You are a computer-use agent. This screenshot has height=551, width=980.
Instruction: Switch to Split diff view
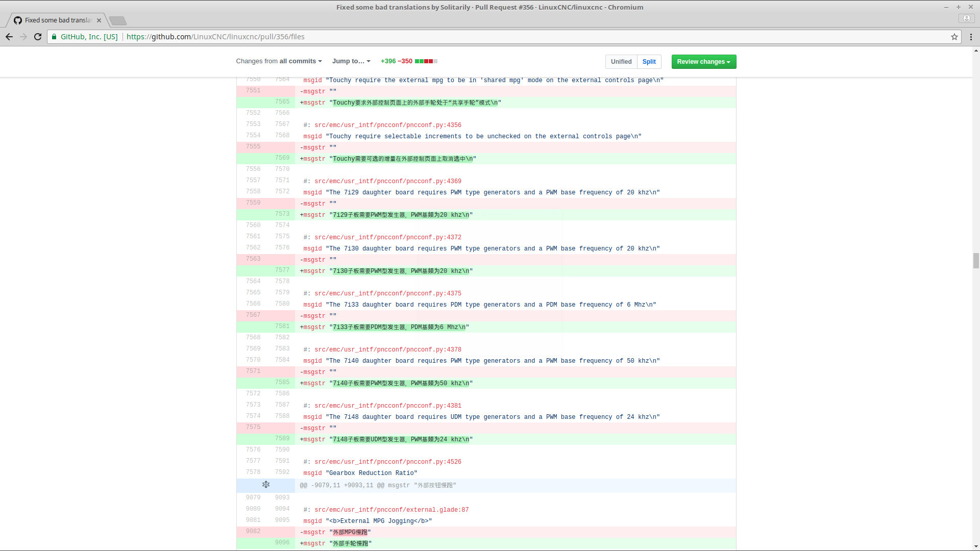pyautogui.click(x=649, y=62)
